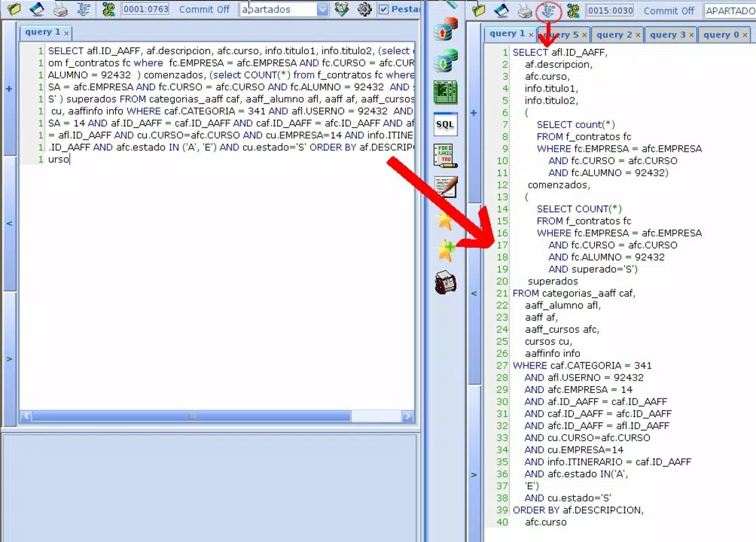Click line 'FROM categorias_aaff caf,' in right editor
Image resolution: width=756 pixels, height=542 pixels.
pos(574,293)
